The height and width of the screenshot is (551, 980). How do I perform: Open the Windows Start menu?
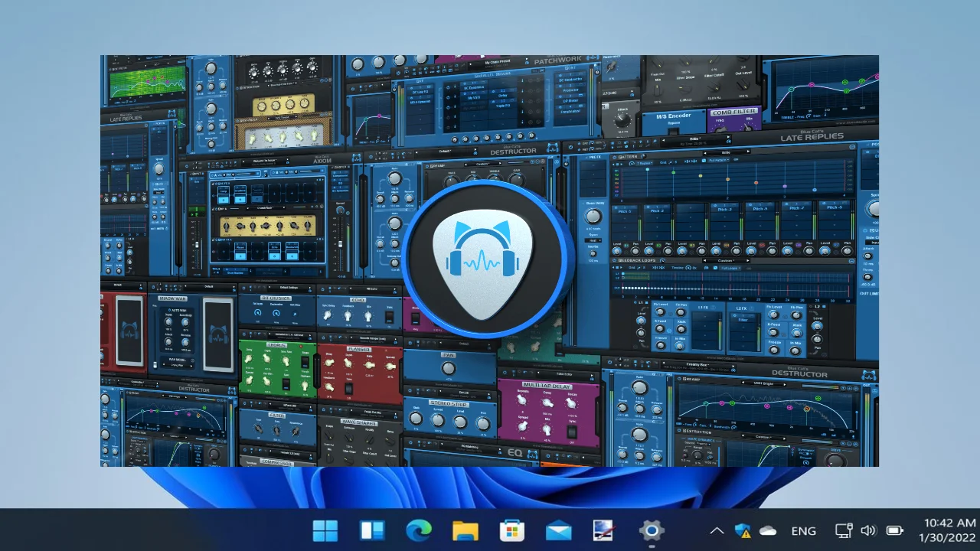pyautogui.click(x=325, y=530)
